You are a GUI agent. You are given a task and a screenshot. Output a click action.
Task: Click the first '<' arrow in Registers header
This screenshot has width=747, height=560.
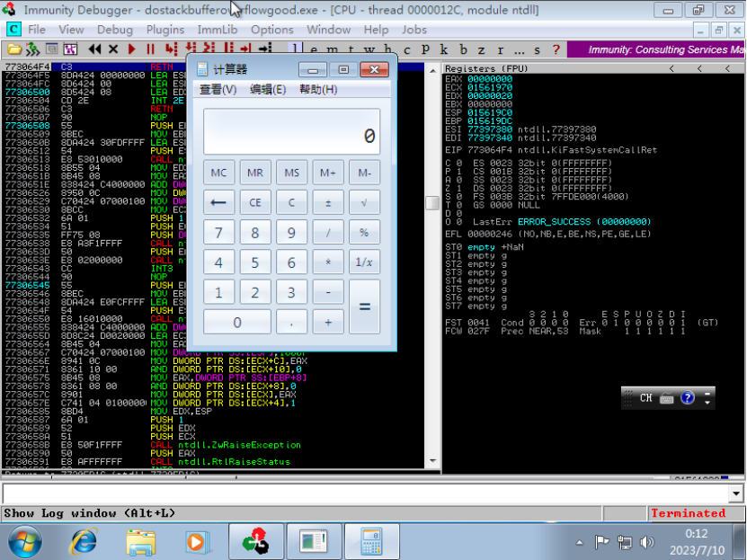(x=671, y=68)
